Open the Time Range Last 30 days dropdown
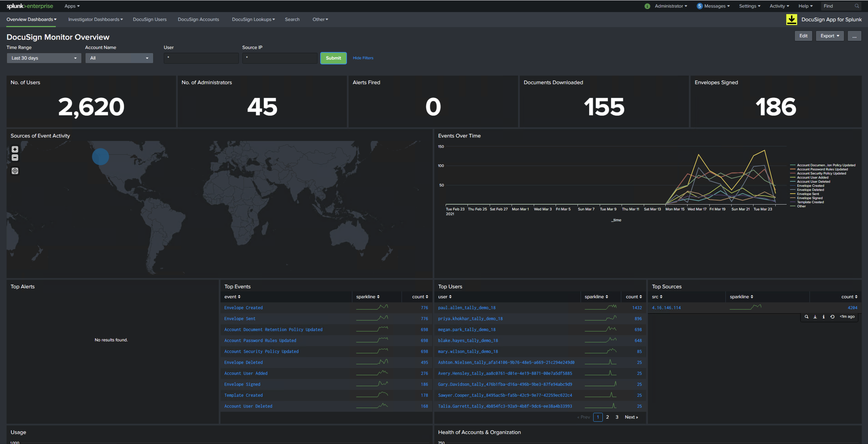This screenshot has width=868, height=444. 44,58
